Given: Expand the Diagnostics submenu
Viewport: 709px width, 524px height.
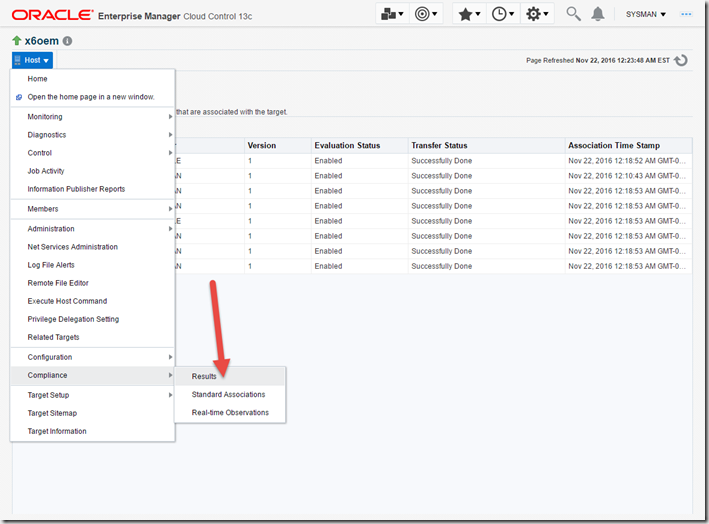Looking at the screenshot, I should click(x=92, y=135).
